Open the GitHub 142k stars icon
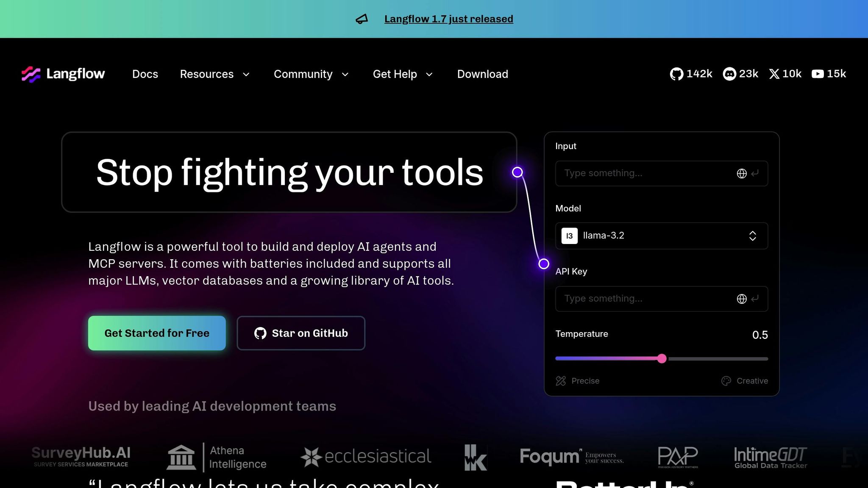Image resolution: width=868 pixels, height=488 pixels. (676, 74)
